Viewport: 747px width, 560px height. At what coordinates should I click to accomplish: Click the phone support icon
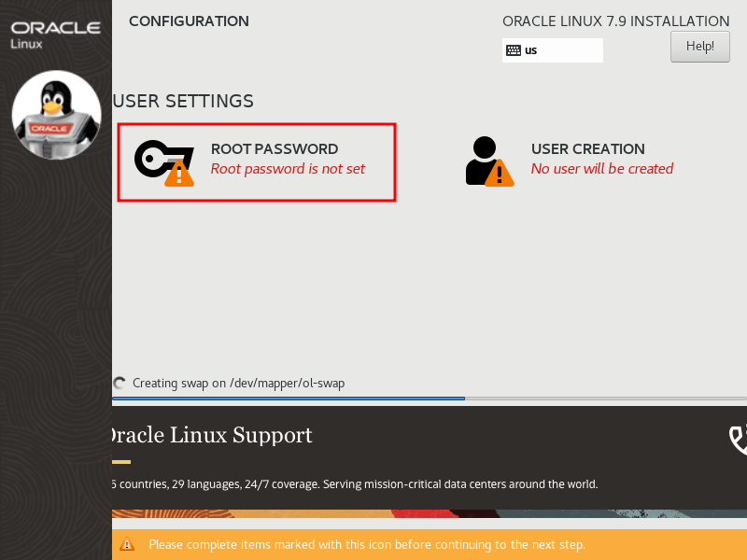(738, 439)
